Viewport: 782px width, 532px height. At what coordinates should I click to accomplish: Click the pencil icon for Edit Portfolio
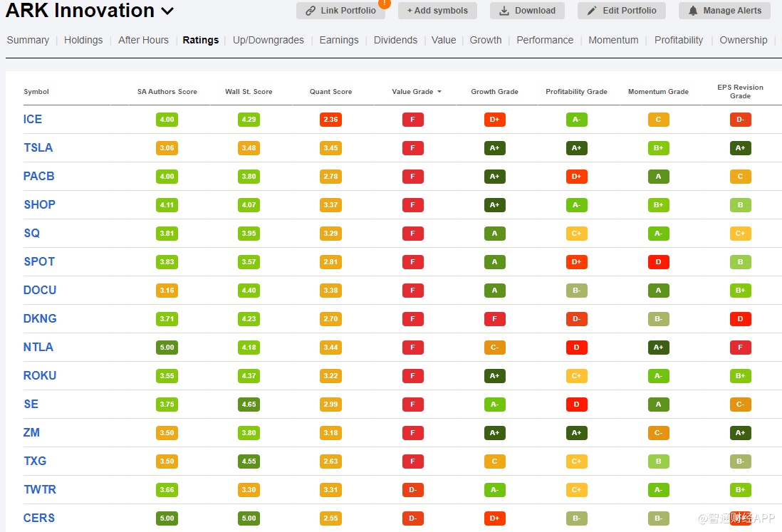(592, 11)
